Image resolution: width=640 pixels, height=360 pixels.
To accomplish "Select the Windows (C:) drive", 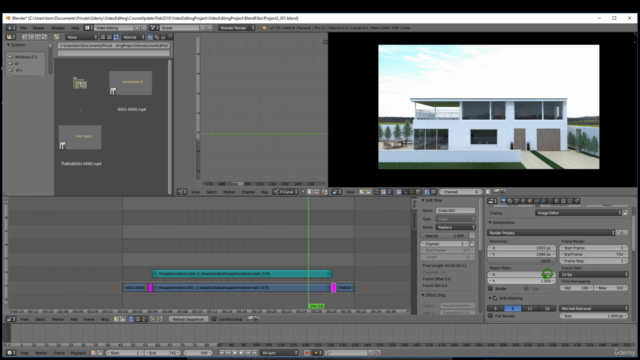I will pos(25,57).
